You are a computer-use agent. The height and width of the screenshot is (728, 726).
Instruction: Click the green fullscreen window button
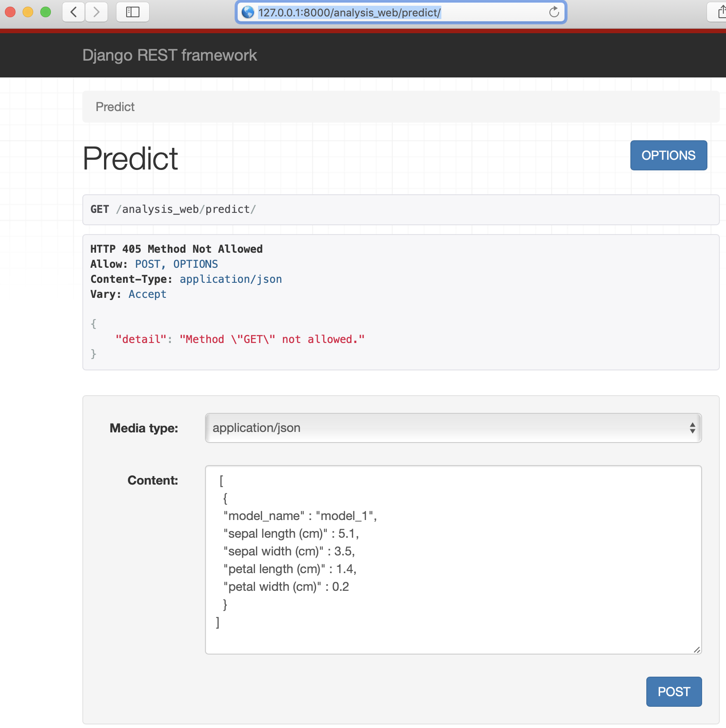46,12
